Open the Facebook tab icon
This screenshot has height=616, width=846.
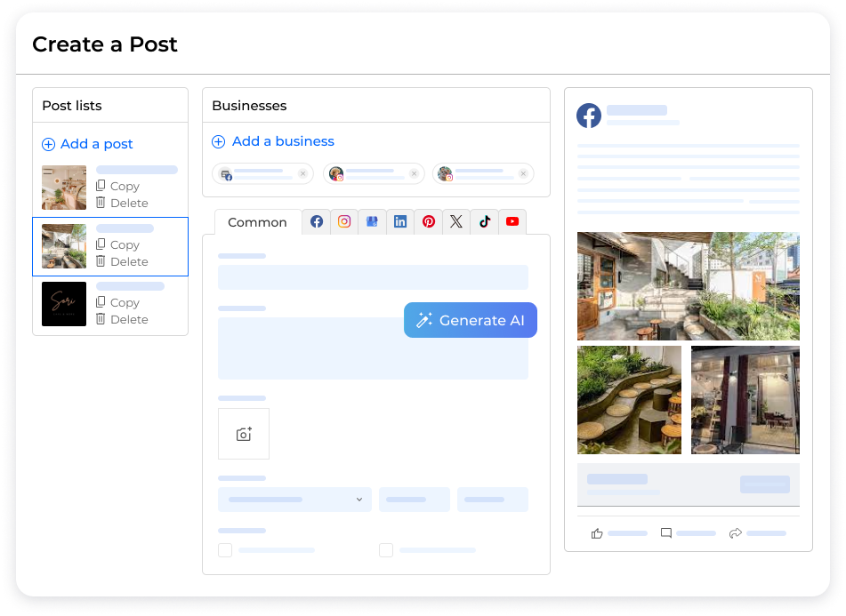(317, 221)
